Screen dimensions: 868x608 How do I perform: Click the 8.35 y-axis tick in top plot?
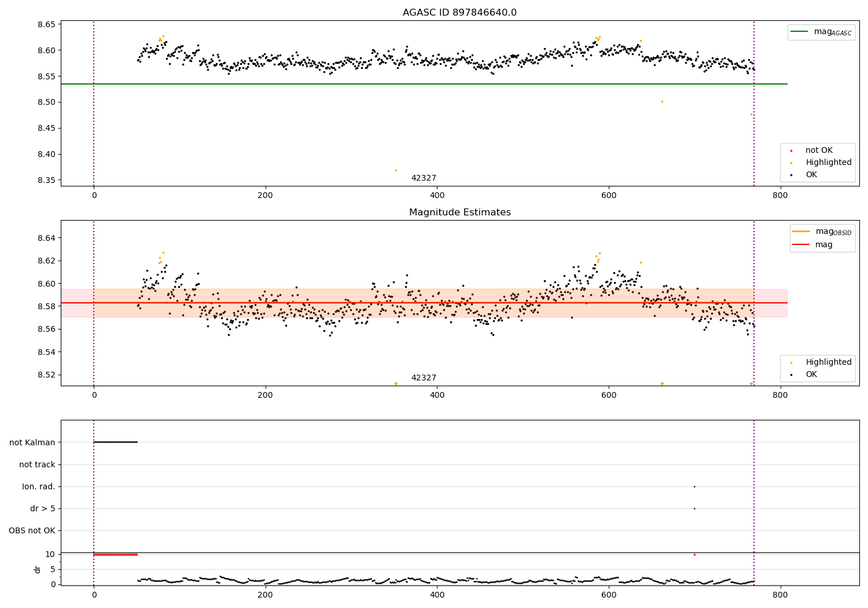click(46, 181)
